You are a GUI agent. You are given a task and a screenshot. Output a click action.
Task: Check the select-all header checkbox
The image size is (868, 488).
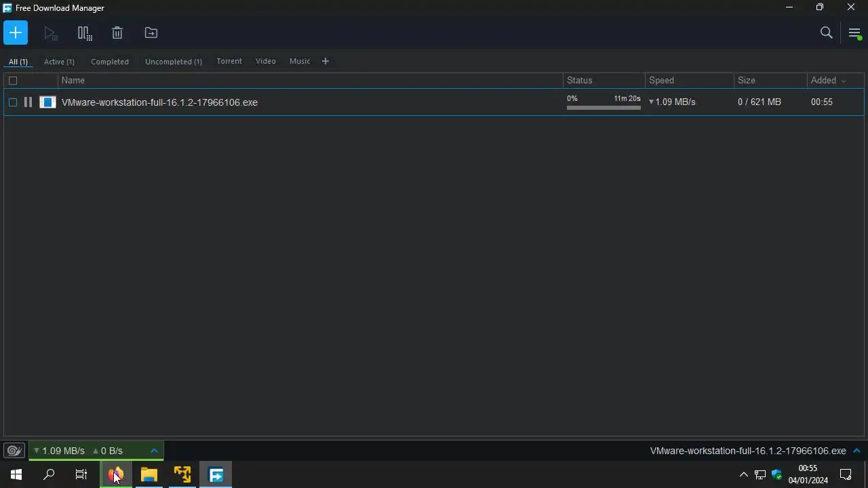click(13, 81)
